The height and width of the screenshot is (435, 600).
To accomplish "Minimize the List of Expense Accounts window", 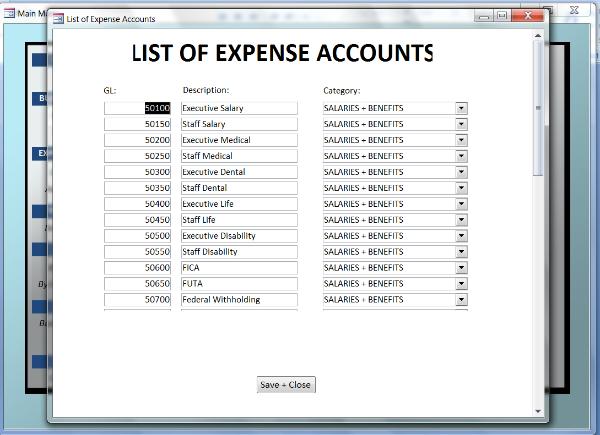I will [485, 16].
